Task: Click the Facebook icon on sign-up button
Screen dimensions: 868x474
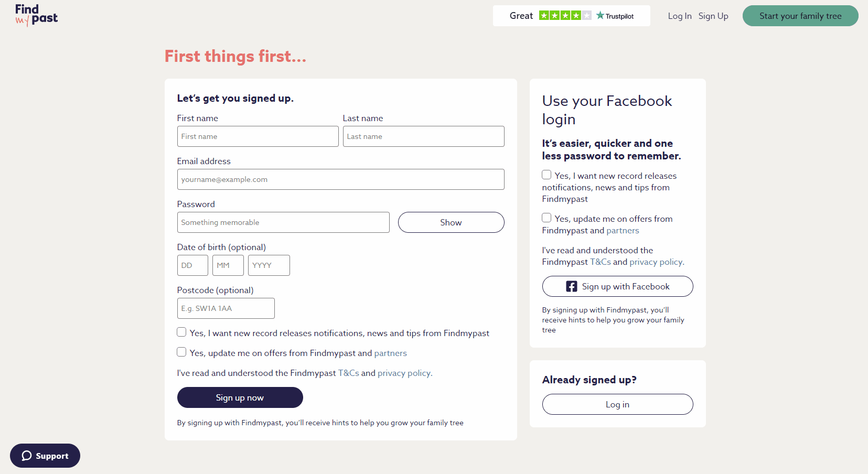Action: [x=571, y=286]
